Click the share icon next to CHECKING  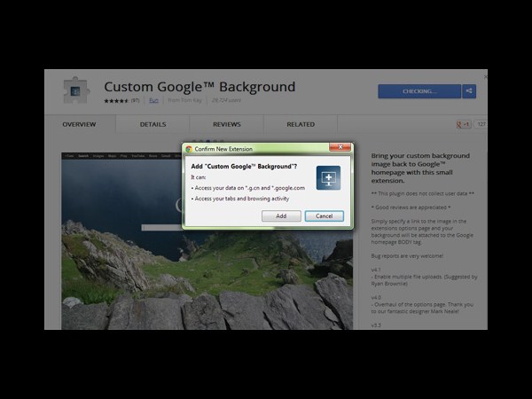pyautogui.click(x=469, y=91)
